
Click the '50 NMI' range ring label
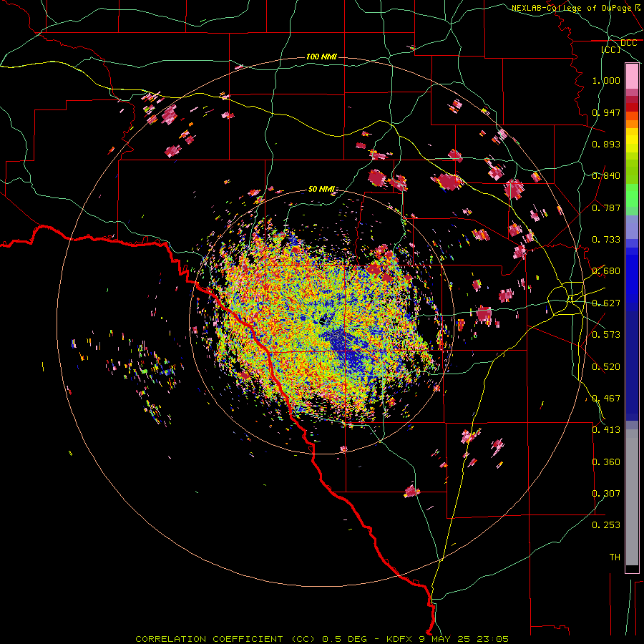[321, 189]
